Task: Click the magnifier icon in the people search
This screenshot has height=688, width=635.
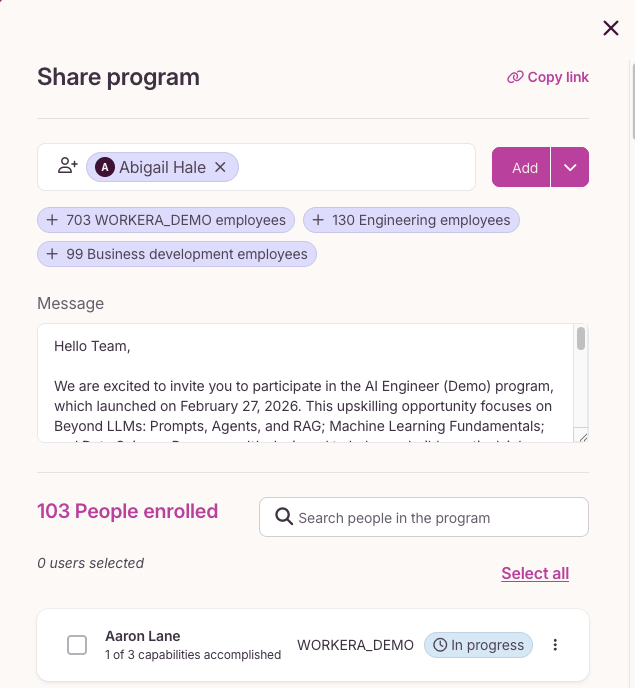Action: coord(283,516)
